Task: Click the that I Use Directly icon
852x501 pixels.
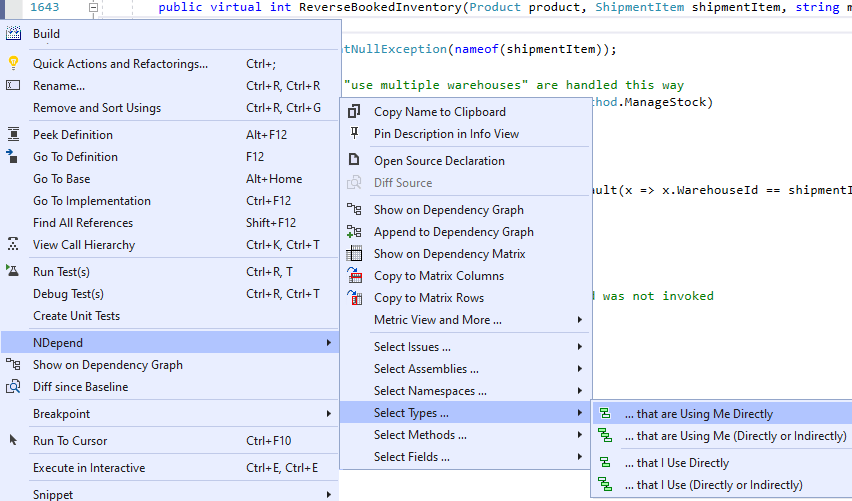Action: point(605,462)
